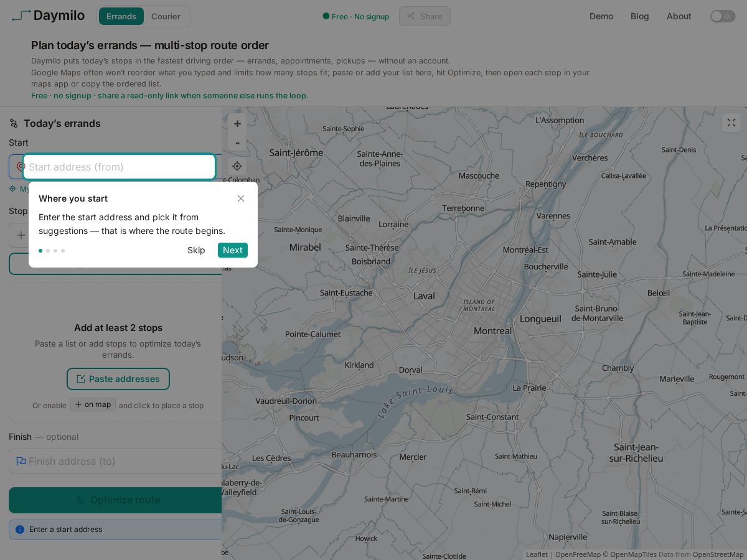Open the About page
The image size is (747, 560).
coord(679,16)
